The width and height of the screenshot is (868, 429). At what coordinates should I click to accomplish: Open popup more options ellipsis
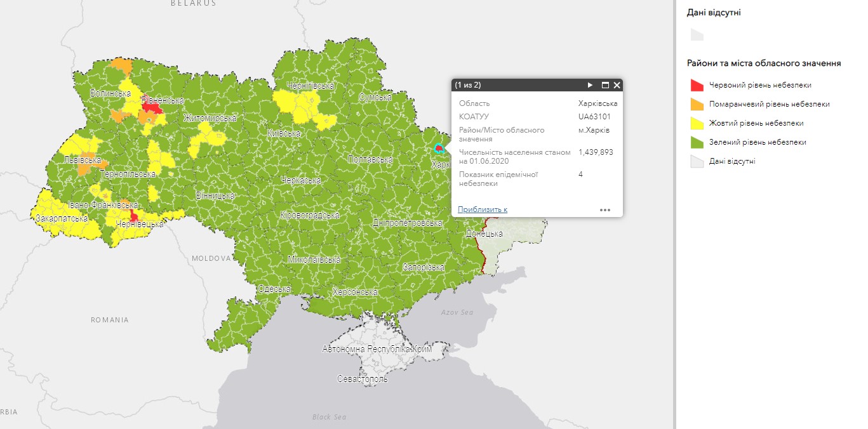(x=604, y=209)
